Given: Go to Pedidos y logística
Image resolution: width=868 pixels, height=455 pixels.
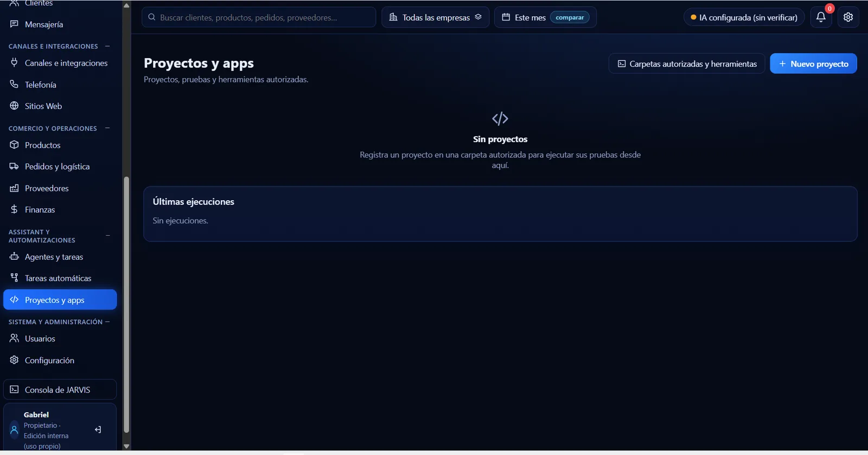Looking at the screenshot, I should [x=60, y=166].
